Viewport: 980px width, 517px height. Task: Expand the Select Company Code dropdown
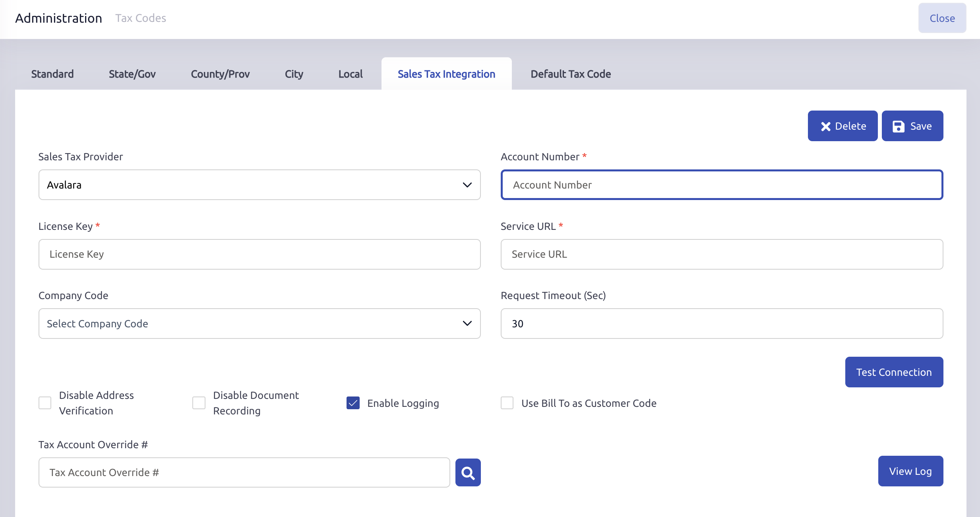(x=260, y=324)
